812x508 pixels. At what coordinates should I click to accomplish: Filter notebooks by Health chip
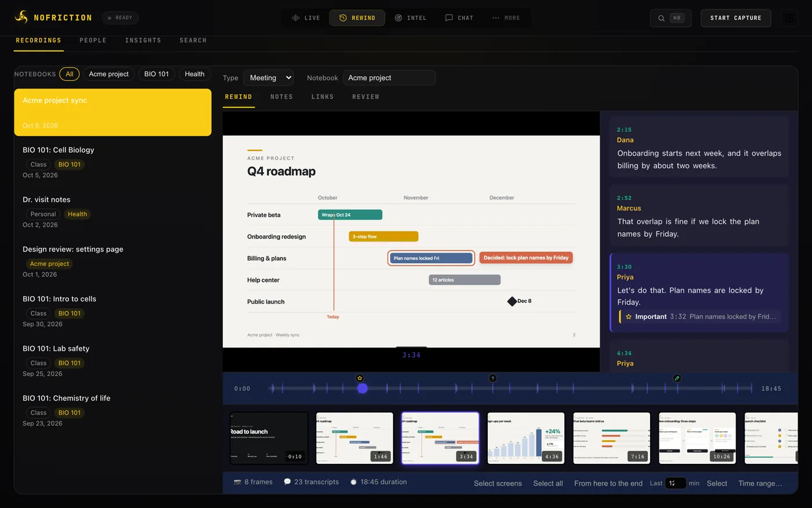(x=194, y=74)
